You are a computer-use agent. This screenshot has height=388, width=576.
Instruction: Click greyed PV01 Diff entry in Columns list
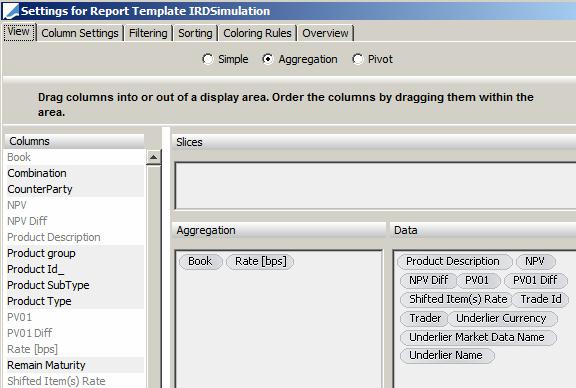pos(75,333)
